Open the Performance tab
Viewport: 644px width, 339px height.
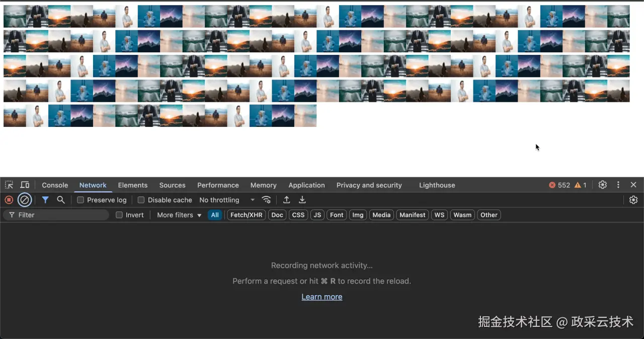(218, 185)
